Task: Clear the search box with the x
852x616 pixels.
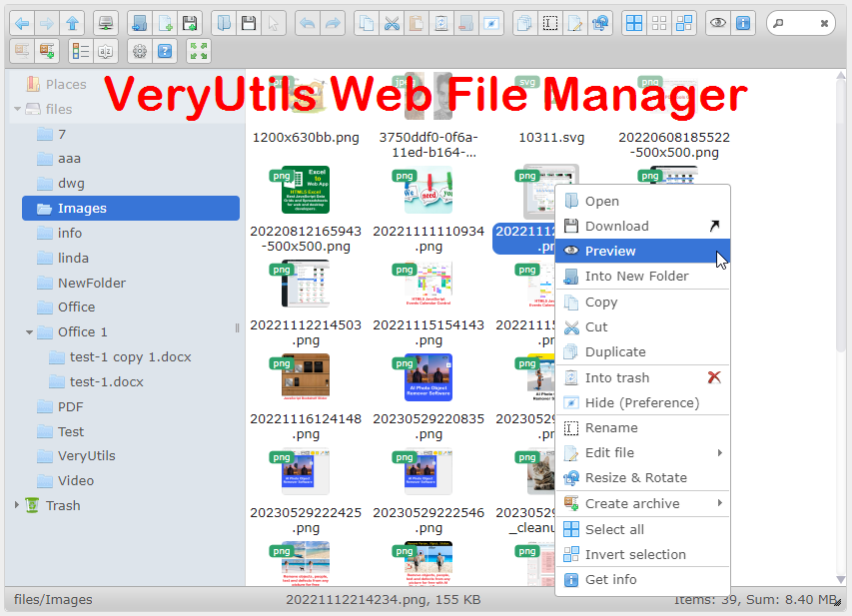Action: pos(824,23)
